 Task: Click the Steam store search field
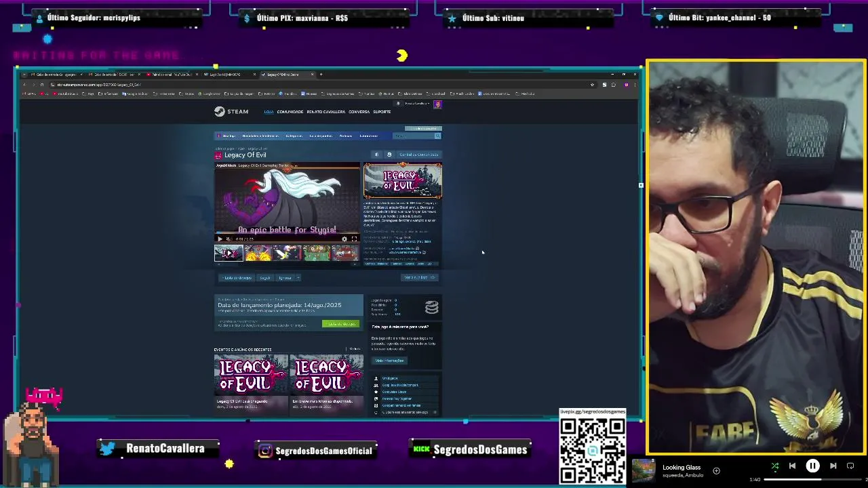(x=414, y=136)
